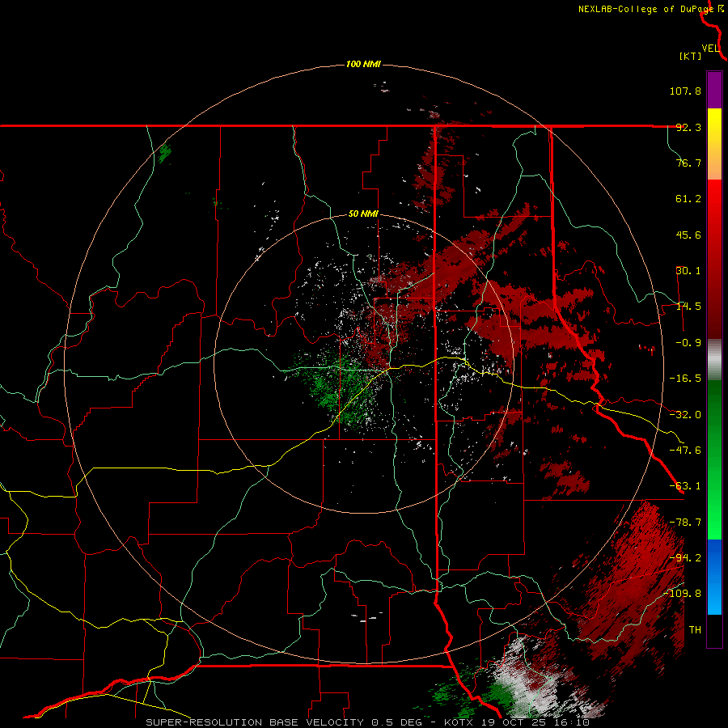
Task: Select the 45.6 scale label
Action: tap(688, 235)
